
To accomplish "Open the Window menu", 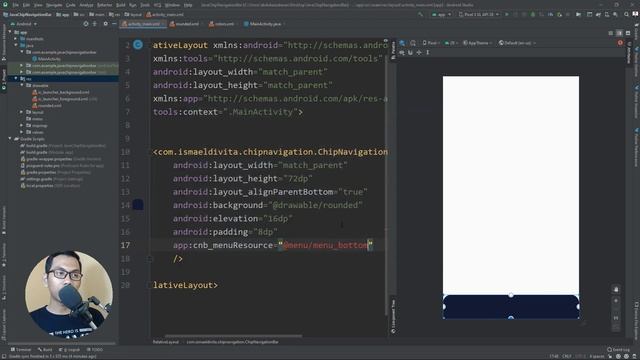I will tap(172, 5).
